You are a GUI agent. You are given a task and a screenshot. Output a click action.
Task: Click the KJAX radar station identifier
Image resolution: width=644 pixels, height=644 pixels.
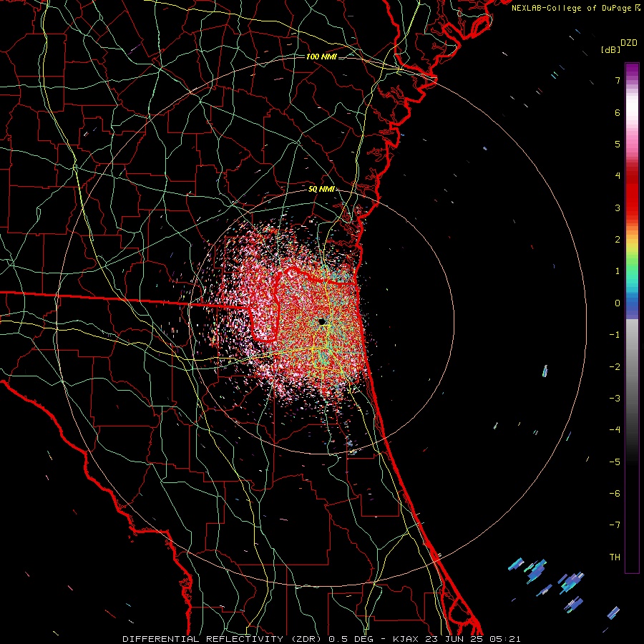click(406, 639)
